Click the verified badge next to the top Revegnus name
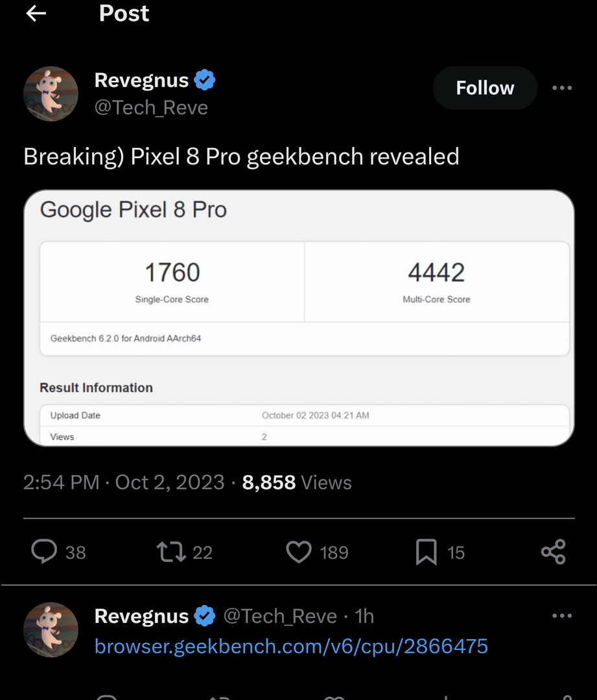597x700 pixels. [x=205, y=80]
